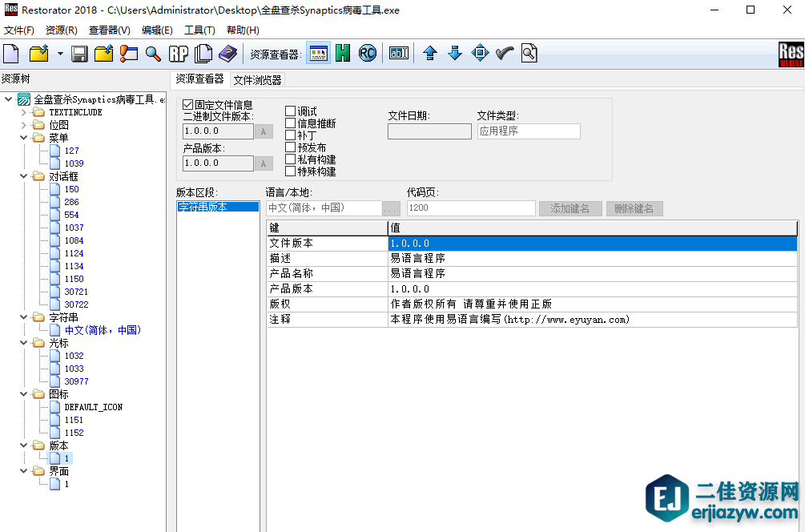Open a file with the folder arrow icon
The width and height of the screenshot is (805, 532).
(x=39, y=54)
